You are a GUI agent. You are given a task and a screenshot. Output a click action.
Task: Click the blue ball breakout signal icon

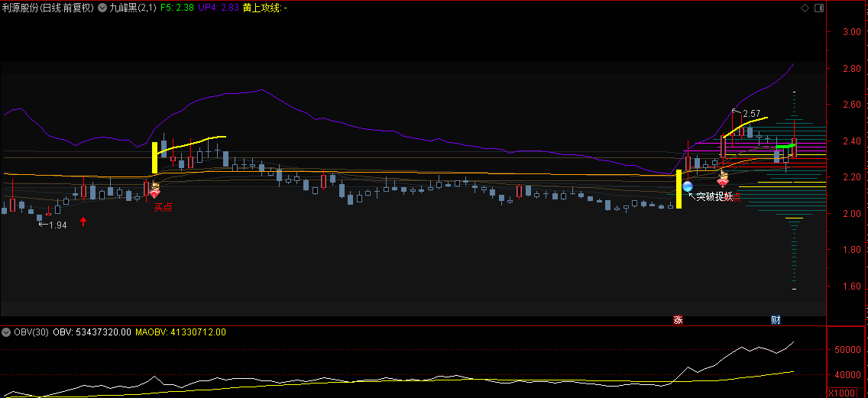(x=688, y=186)
